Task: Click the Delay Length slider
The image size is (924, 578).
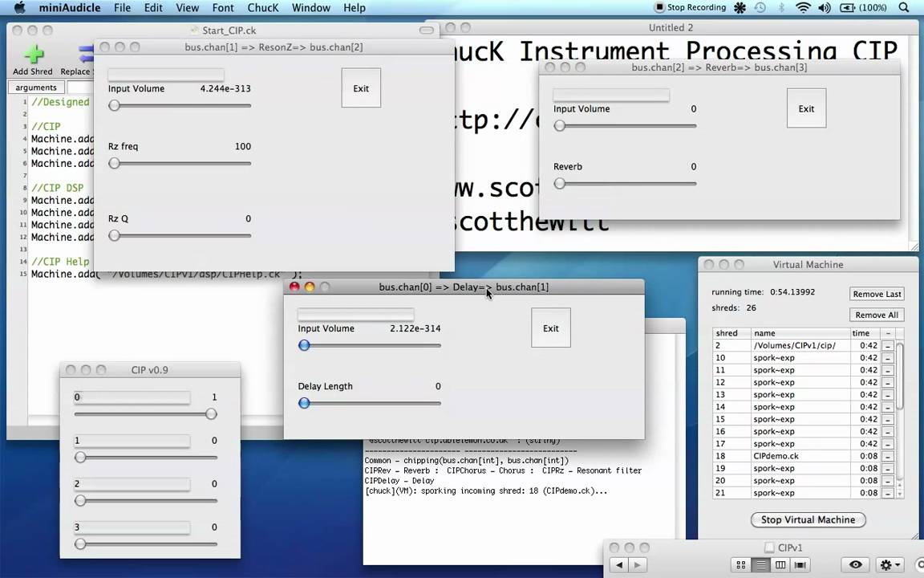Action: pos(370,403)
